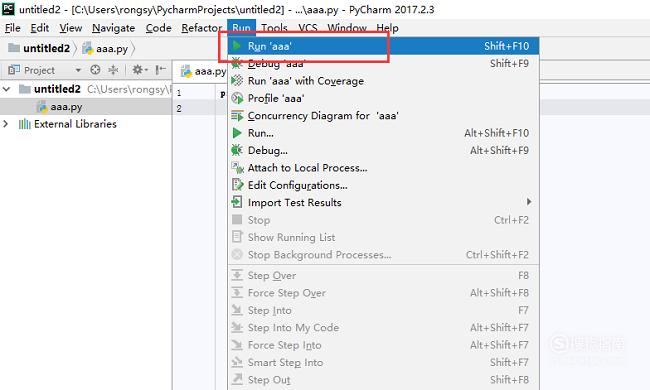Screen dimensions: 650x390
Task: Open the Code menu
Action: tap(158, 28)
